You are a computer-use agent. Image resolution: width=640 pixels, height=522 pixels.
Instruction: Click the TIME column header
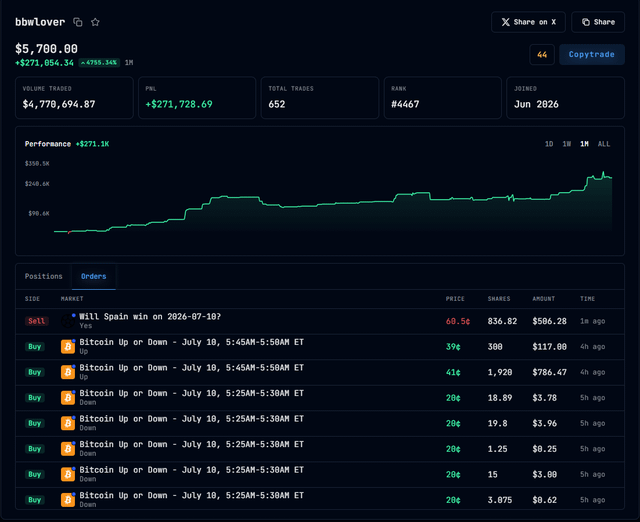(587, 299)
